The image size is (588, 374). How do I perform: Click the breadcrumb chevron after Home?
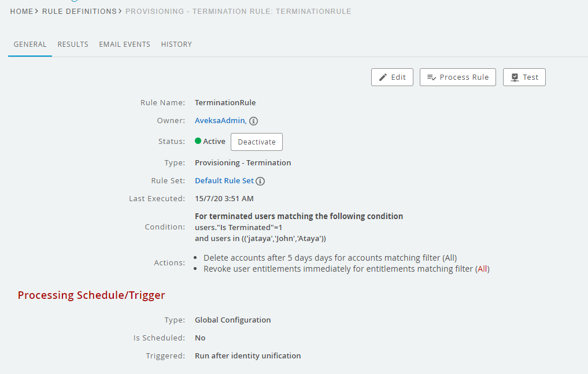[x=38, y=12]
